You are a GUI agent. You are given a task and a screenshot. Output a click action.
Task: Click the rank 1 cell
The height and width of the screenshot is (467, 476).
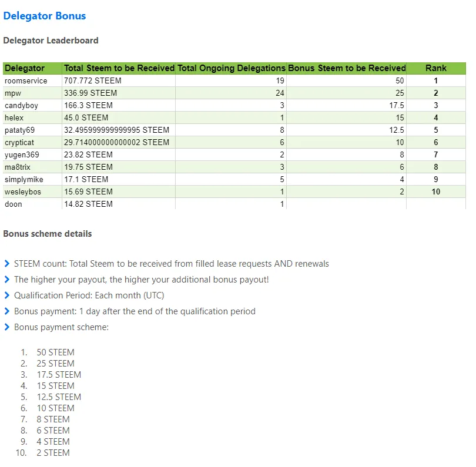[x=436, y=80]
